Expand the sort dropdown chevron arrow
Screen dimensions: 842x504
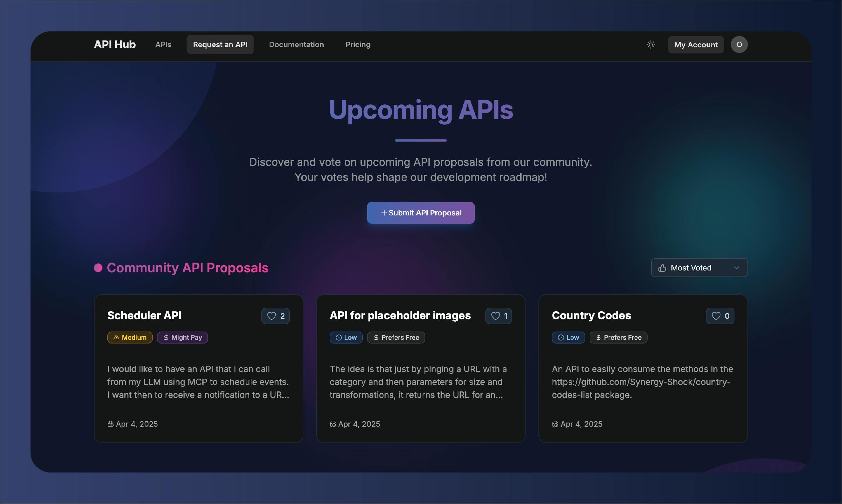pos(736,268)
